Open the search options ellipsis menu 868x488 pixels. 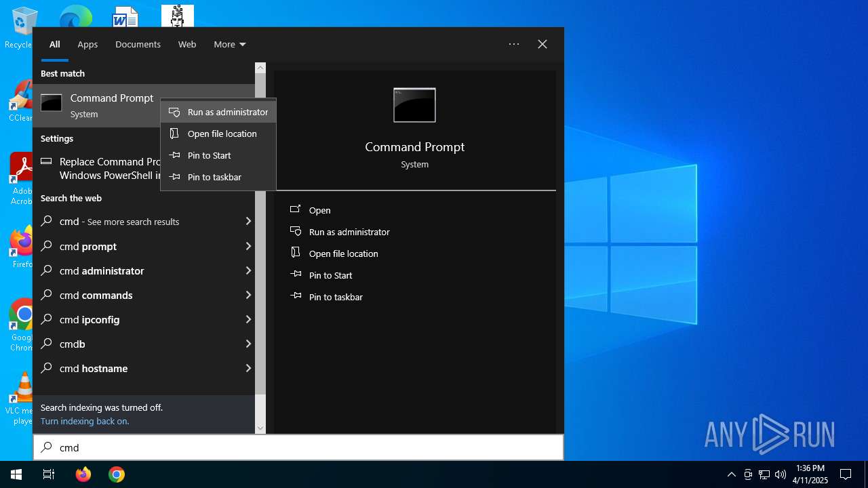(x=514, y=44)
